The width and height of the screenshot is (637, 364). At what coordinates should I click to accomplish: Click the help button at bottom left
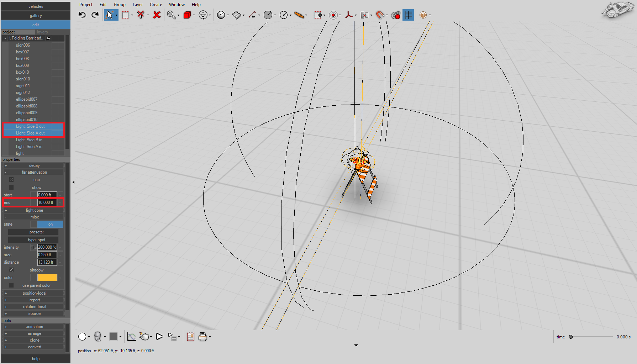tap(36, 359)
